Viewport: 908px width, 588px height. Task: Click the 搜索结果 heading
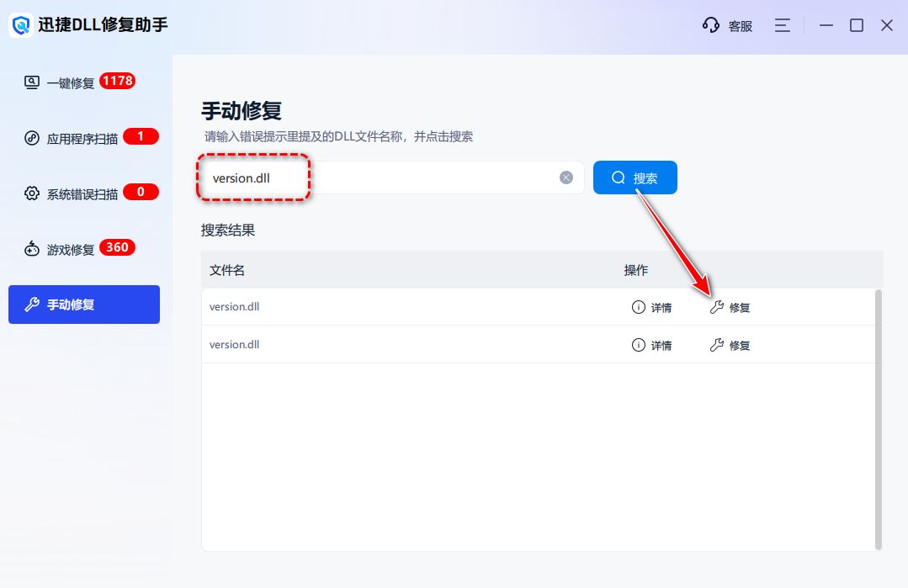click(228, 230)
